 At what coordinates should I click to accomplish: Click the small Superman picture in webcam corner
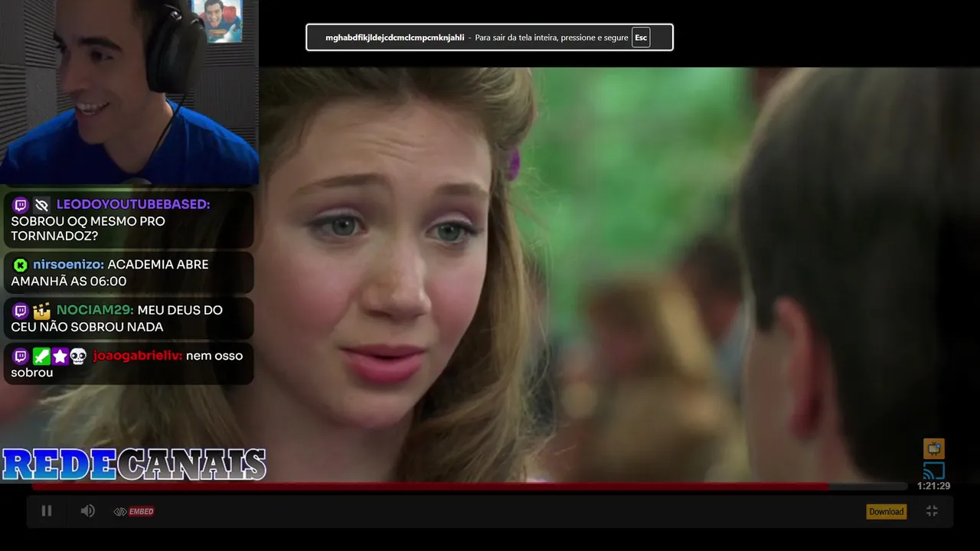[217, 21]
